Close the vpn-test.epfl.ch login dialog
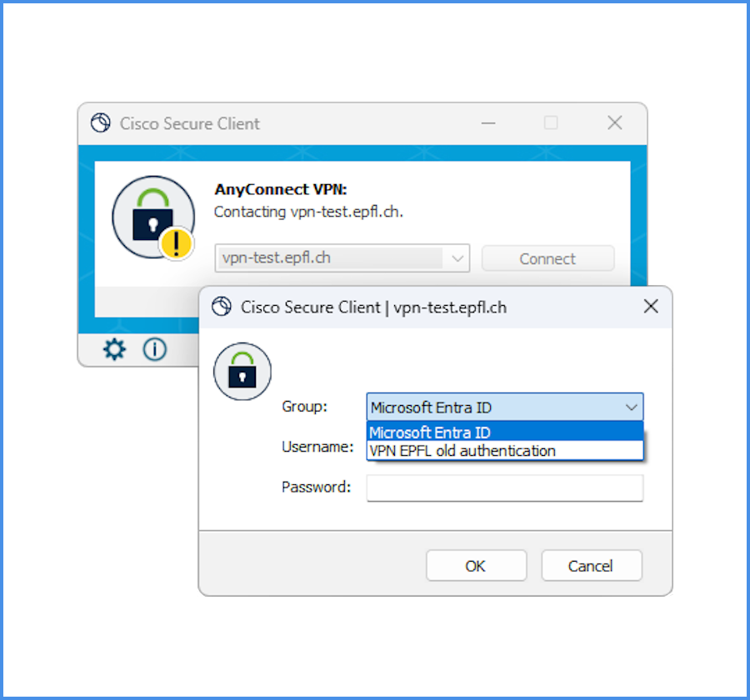Screen dimensions: 750x700 click(651, 307)
